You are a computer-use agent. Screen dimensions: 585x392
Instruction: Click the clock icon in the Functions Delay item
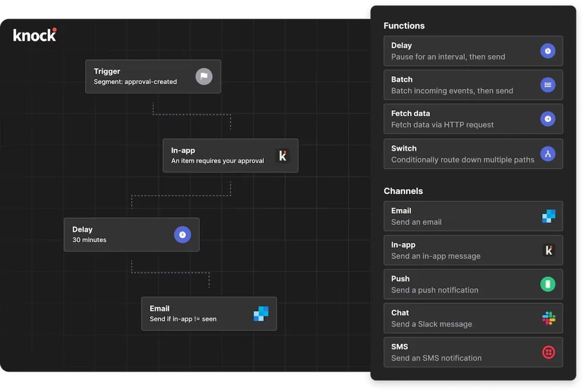click(x=548, y=51)
